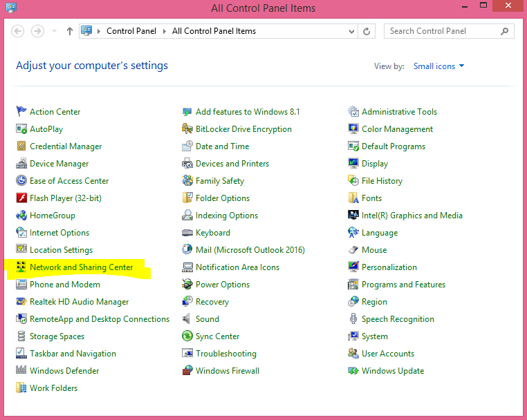Click the Windows Defender wall icon
The width and height of the screenshot is (527, 420).
point(21,370)
